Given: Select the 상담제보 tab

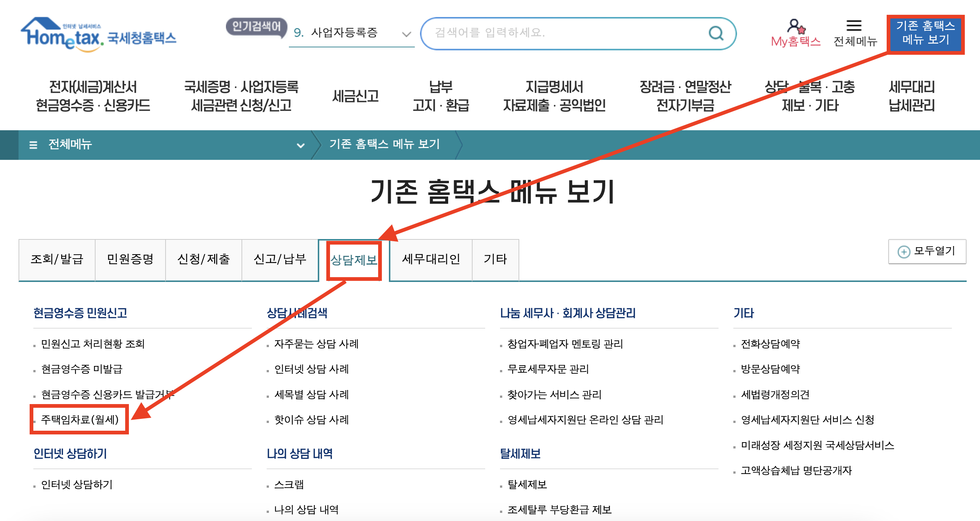Looking at the screenshot, I should click(x=354, y=260).
